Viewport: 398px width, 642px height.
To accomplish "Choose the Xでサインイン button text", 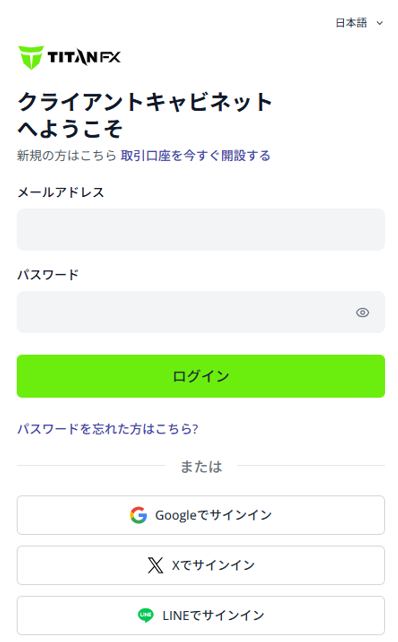I will pos(213,565).
